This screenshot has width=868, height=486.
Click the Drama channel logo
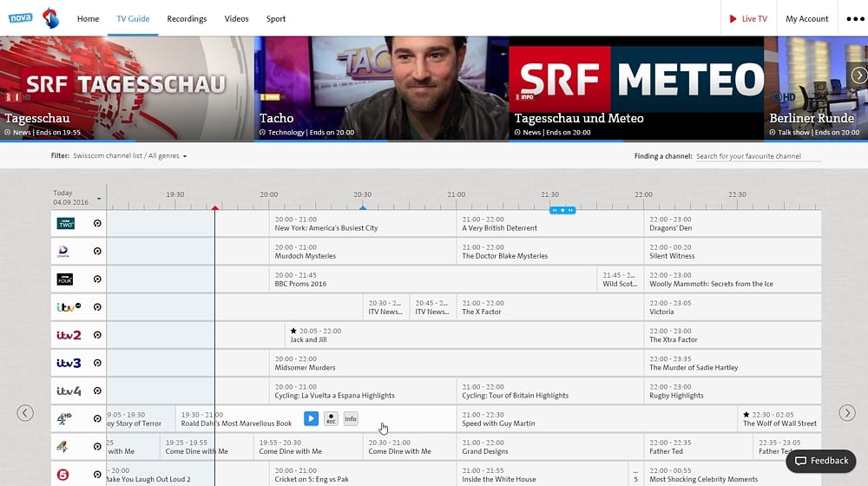63,252
